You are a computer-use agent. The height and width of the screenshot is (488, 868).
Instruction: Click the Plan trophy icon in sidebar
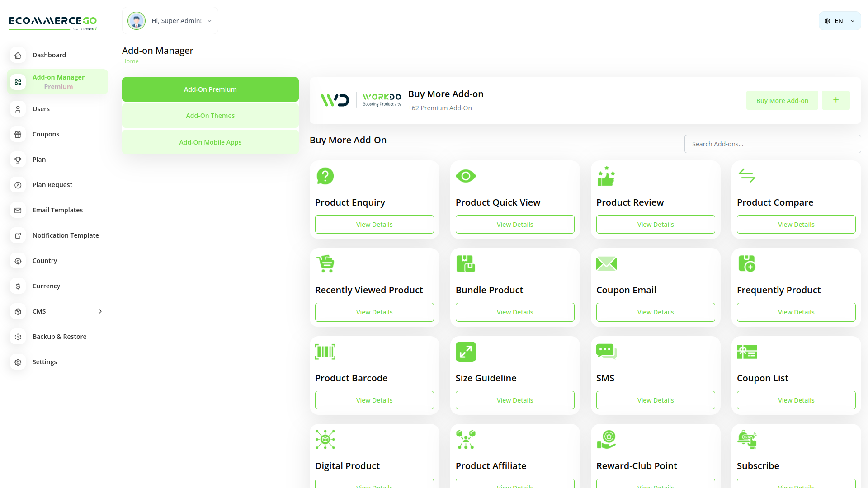pos(18,160)
